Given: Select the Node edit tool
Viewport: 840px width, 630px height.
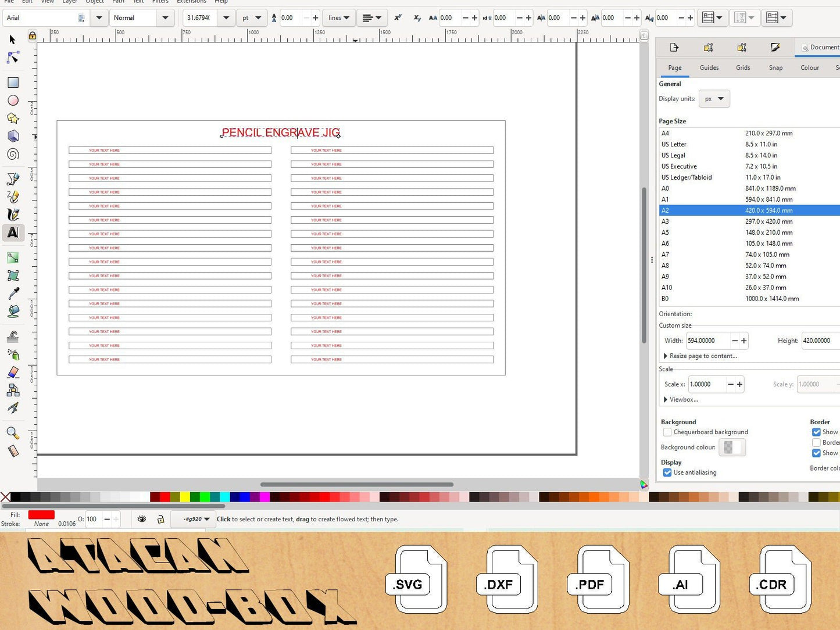Looking at the screenshot, I should click(13, 58).
